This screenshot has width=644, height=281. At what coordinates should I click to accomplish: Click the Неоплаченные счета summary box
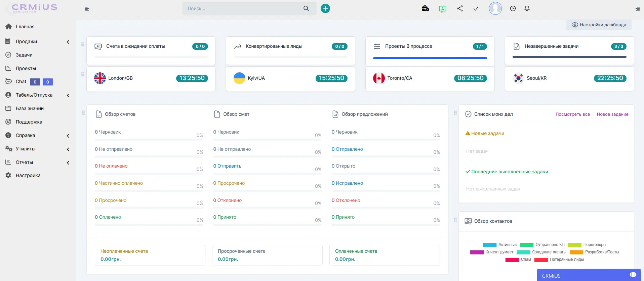150,255
